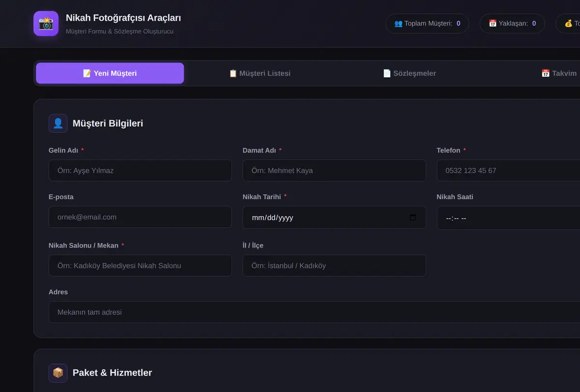580x392 pixels.
Task: Open the calendar picker in Nikah Tarihi
Action: coord(413,218)
